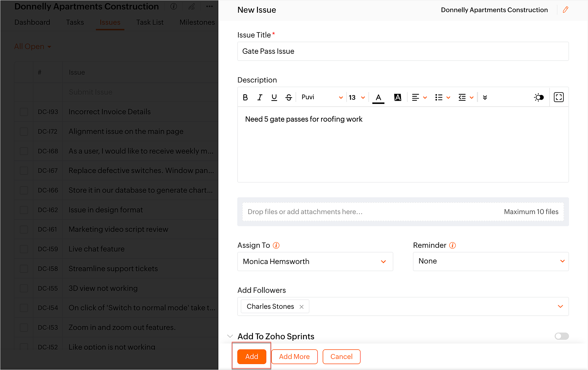Click the Add More button
The image size is (588, 370).
tap(294, 356)
